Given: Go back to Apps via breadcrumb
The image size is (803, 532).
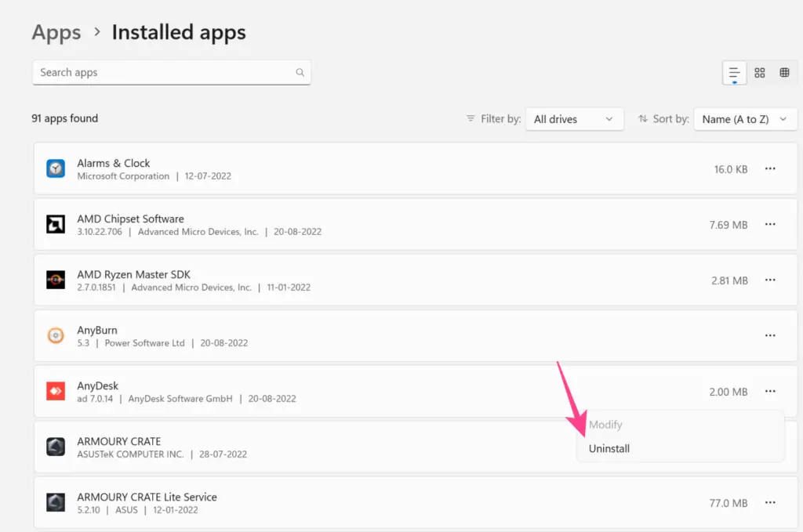Looking at the screenshot, I should [56, 33].
